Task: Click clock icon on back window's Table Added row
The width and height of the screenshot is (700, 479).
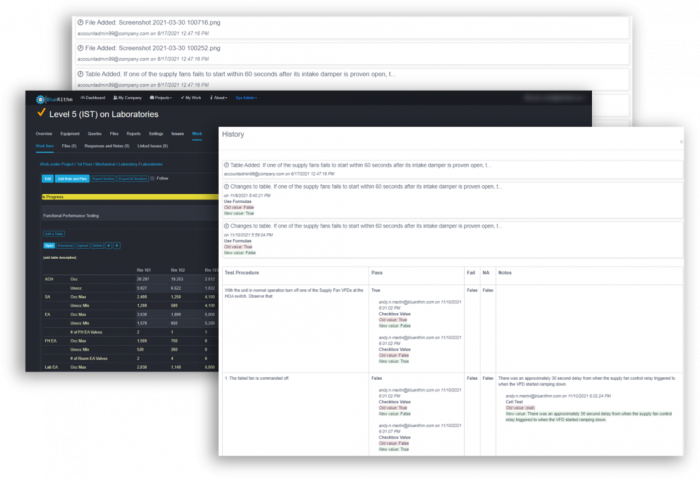Action: (80, 74)
